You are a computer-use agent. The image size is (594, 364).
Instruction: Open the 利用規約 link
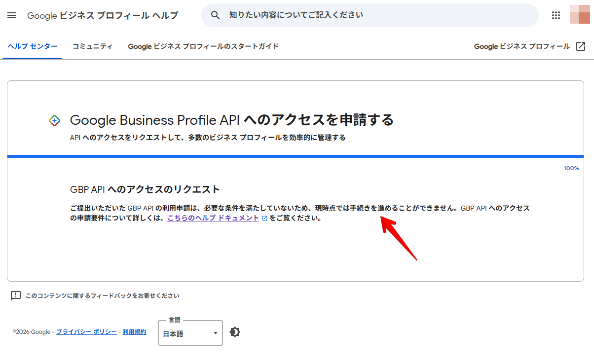(x=134, y=332)
